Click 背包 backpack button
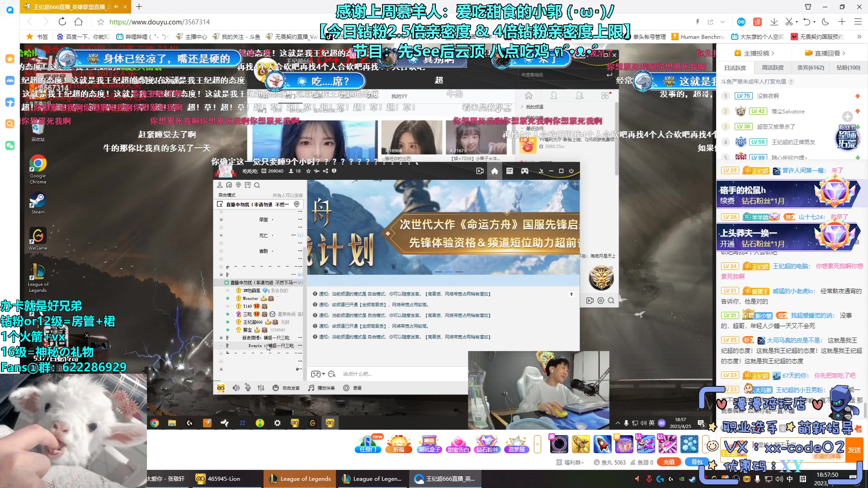This screenshot has width=868, height=488. point(697,462)
